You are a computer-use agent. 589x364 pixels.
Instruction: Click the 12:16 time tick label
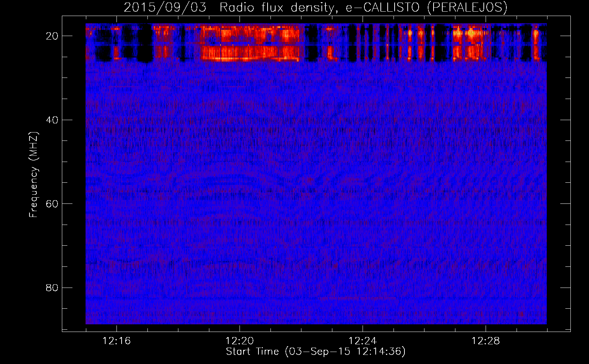[x=116, y=341]
